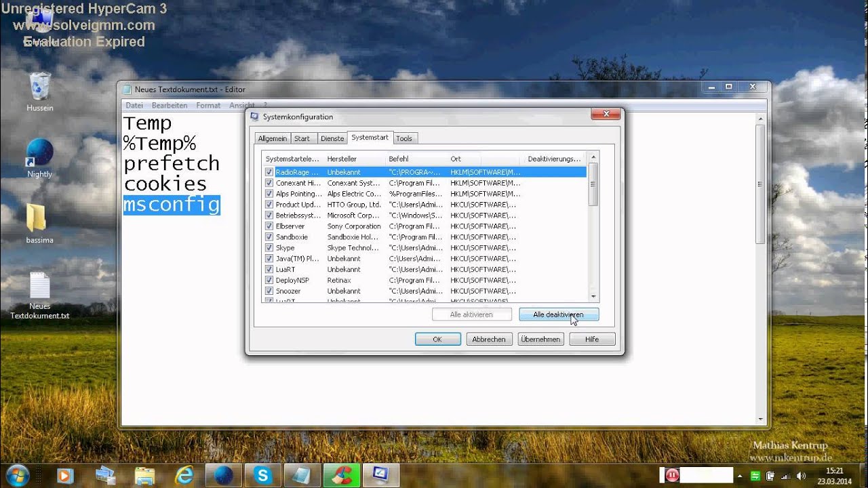Open Windows Explorer folder icon in taskbar
The height and width of the screenshot is (488, 868).
(x=144, y=475)
